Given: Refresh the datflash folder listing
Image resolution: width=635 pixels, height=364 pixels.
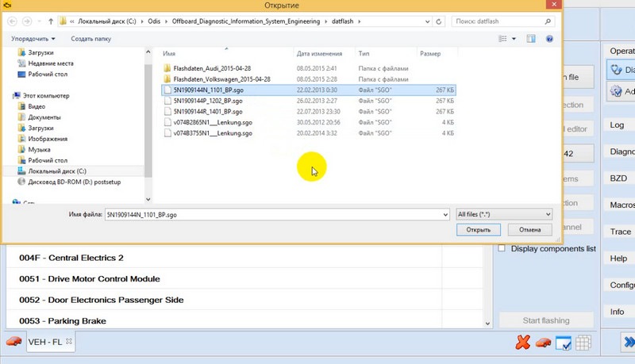Looking at the screenshot, I should [439, 21].
